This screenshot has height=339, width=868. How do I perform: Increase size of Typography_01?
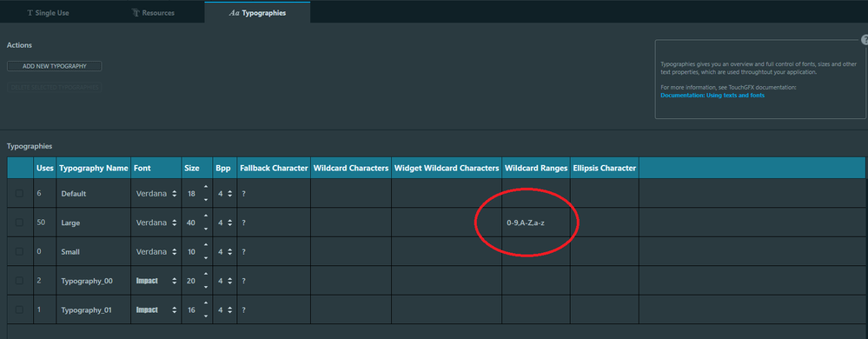pos(206,303)
